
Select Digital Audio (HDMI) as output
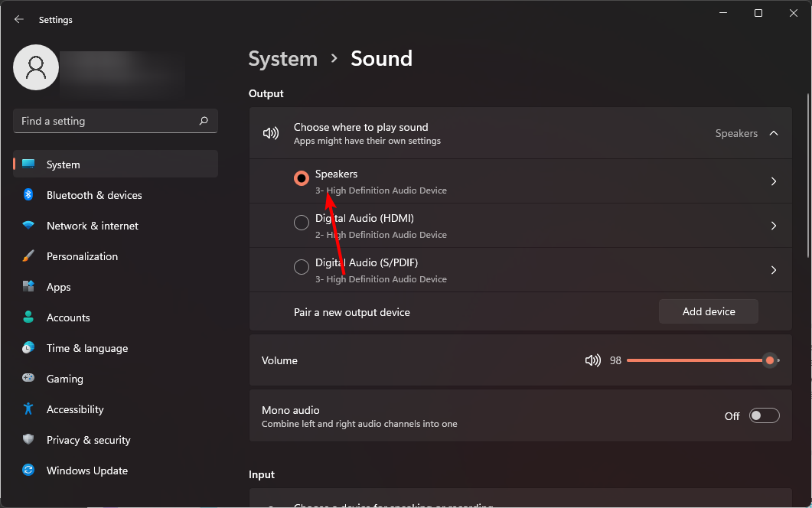[x=302, y=222]
